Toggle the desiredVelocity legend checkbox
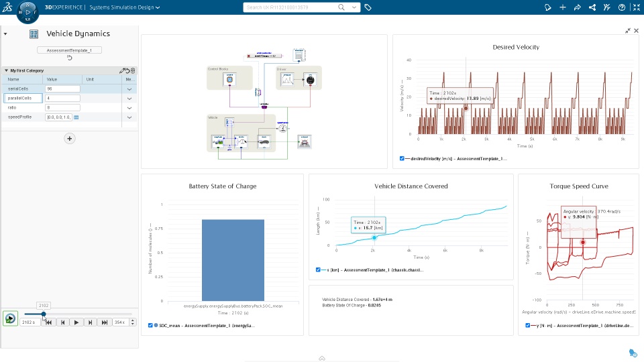Screen dimensions: 644x362 click(402, 158)
